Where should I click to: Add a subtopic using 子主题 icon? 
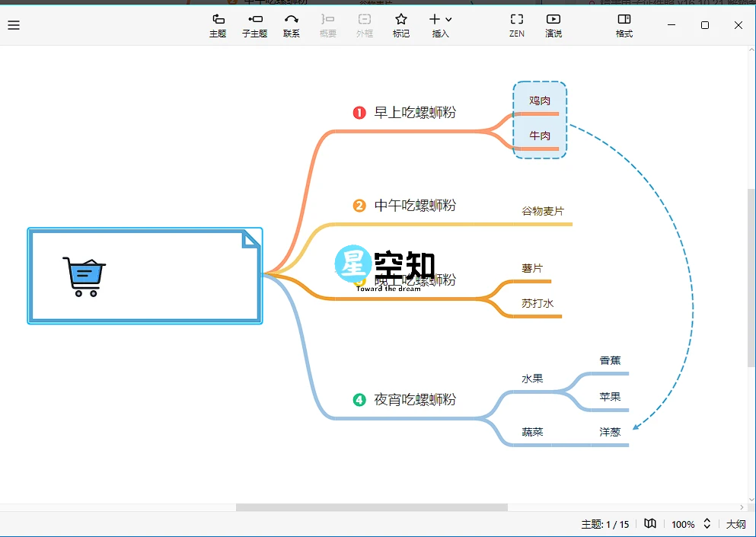[254, 25]
